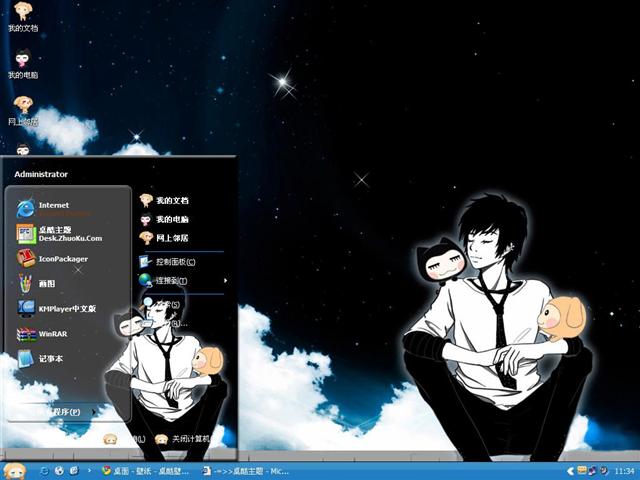Expand the 所有程序(P) all programs list
The height and width of the screenshot is (480, 640).
point(68,412)
